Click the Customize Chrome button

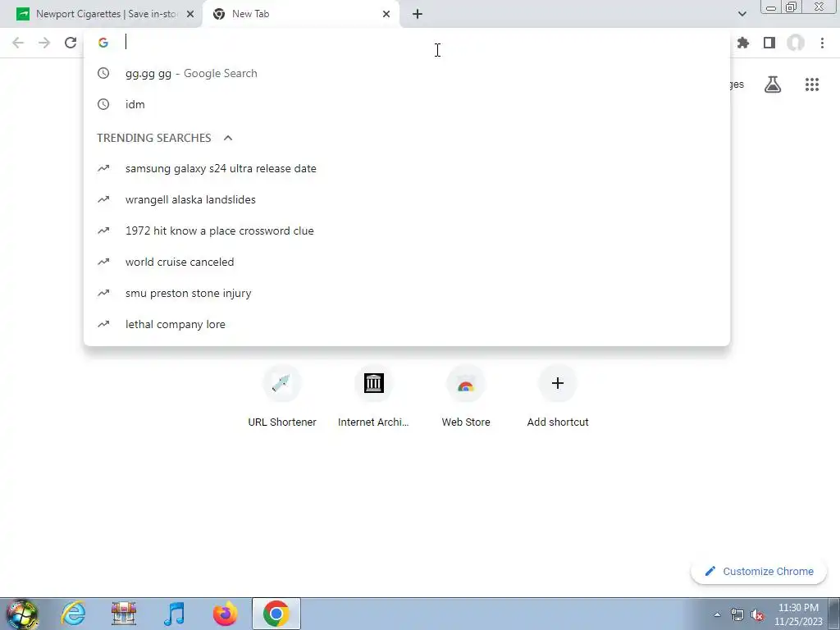click(759, 571)
